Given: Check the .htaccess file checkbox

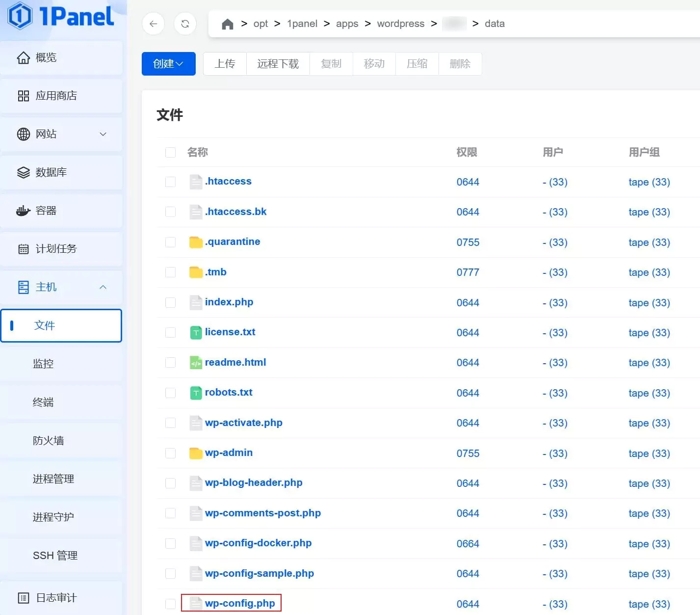Looking at the screenshot, I should point(170,182).
